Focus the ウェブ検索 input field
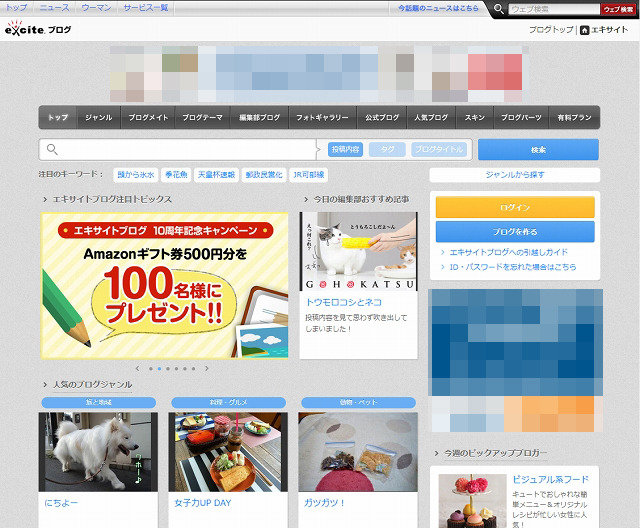Image resolution: width=640 pixels, height=528 pixels. point(554,9)
